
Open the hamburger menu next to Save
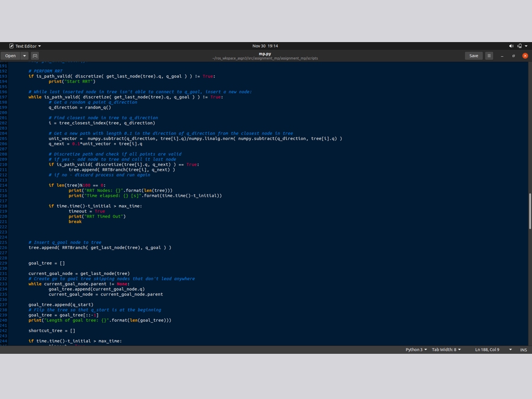(x=489, y=56)
